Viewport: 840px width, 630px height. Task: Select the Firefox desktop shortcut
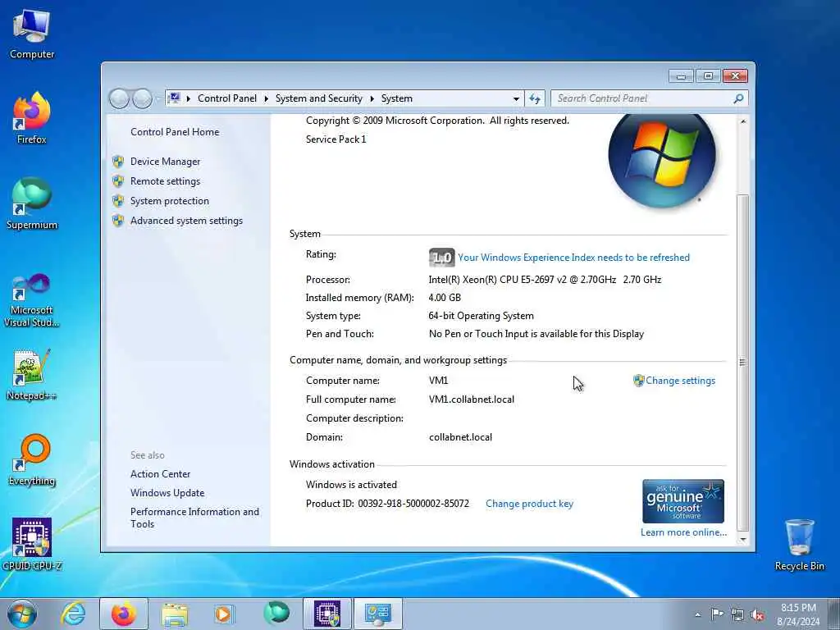click(x=32, y=118)
